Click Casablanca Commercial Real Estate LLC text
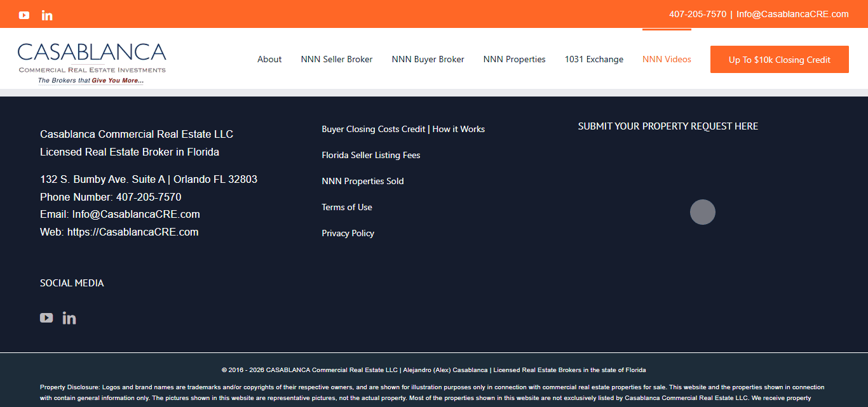The width and height of the screenshot is (868, 407). pyautogui.click(x=137, y=135)
